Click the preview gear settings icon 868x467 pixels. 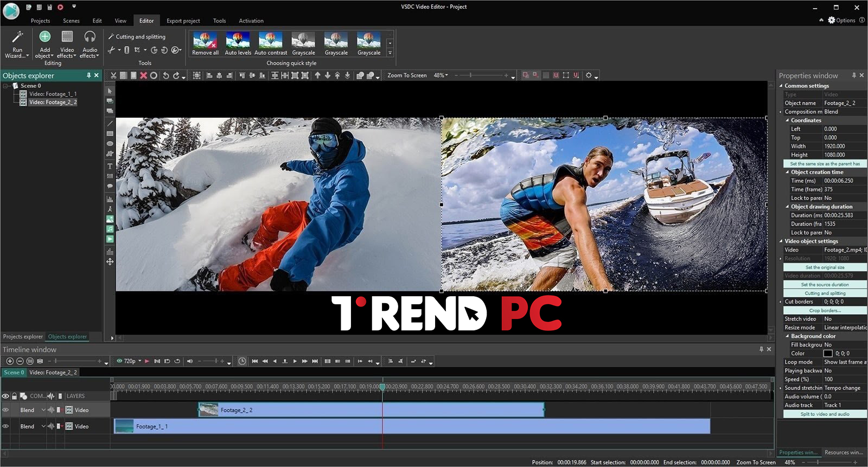point(589,75)
